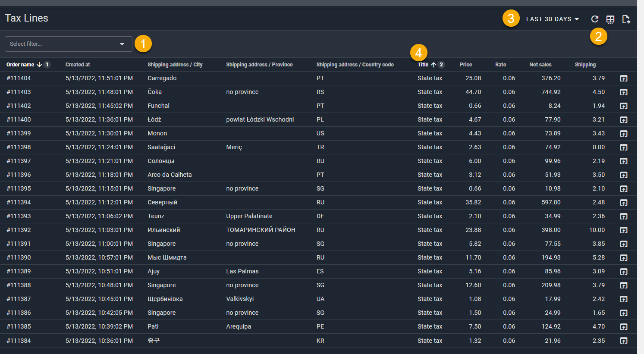The image size is (644, 354).
Task: Click the refresh data icon
Action: 594,19
